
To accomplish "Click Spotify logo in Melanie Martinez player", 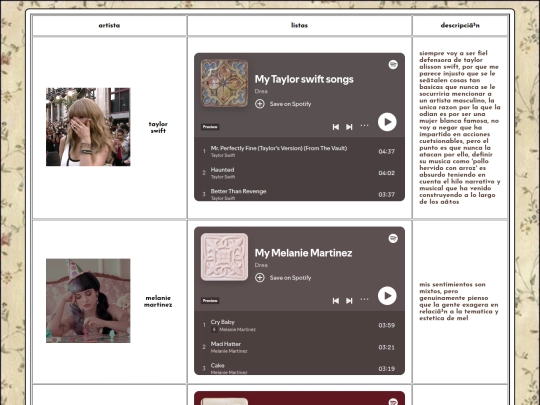I will coord(393,238).
